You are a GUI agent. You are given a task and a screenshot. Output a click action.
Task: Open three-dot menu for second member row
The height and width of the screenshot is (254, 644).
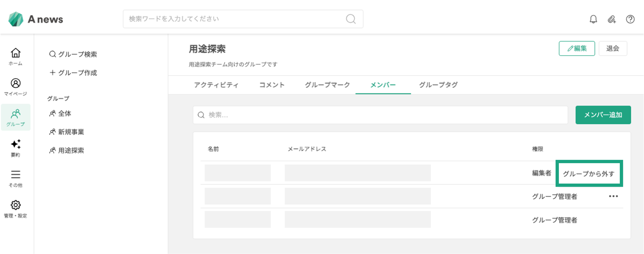point(613,196)
